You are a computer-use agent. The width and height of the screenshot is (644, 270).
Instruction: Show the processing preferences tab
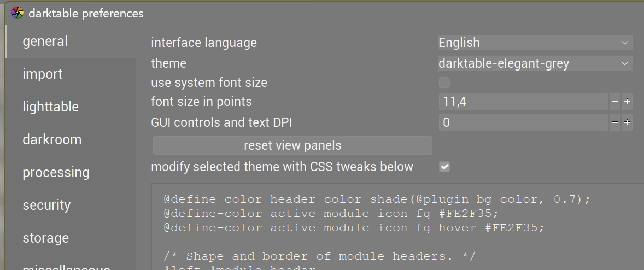pos(56,172)
